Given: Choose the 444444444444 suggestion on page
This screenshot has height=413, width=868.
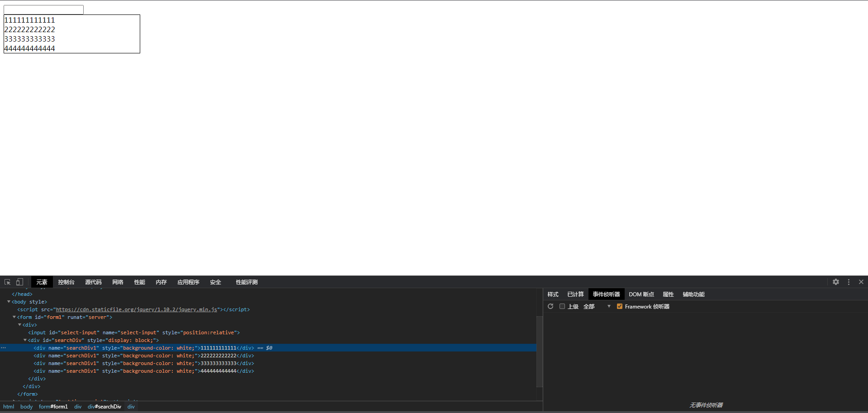Looking at the screenshot, I should pyautogui.click(x=72, y=48).
